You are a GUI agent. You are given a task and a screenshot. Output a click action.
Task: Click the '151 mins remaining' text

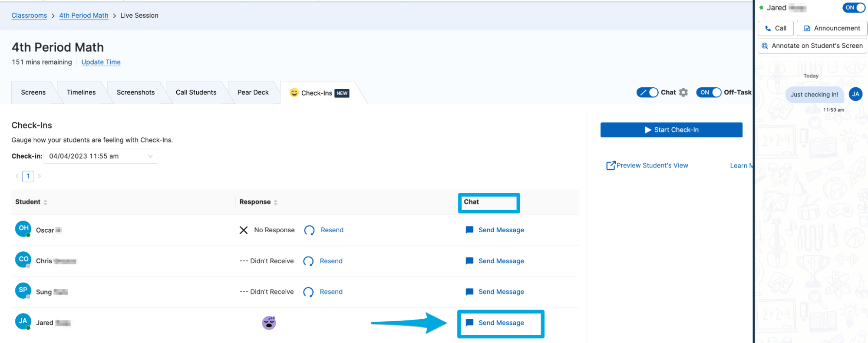point(42,62)
